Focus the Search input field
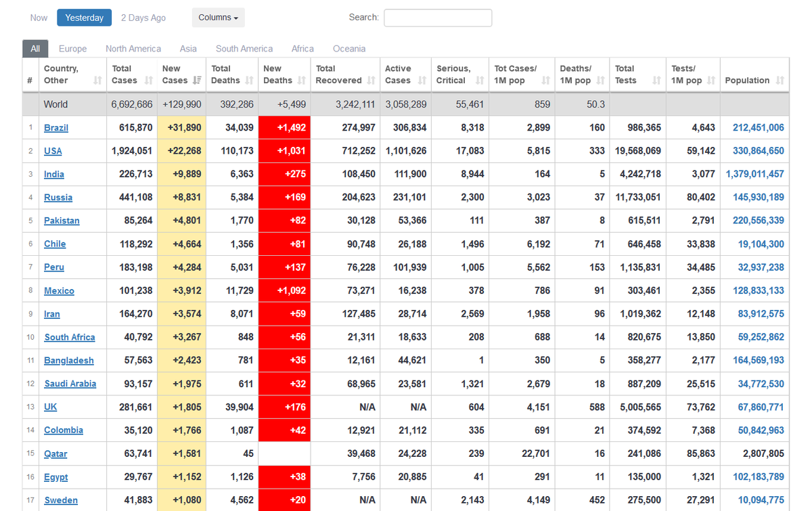The image size is (812, 511). [438, 18]
